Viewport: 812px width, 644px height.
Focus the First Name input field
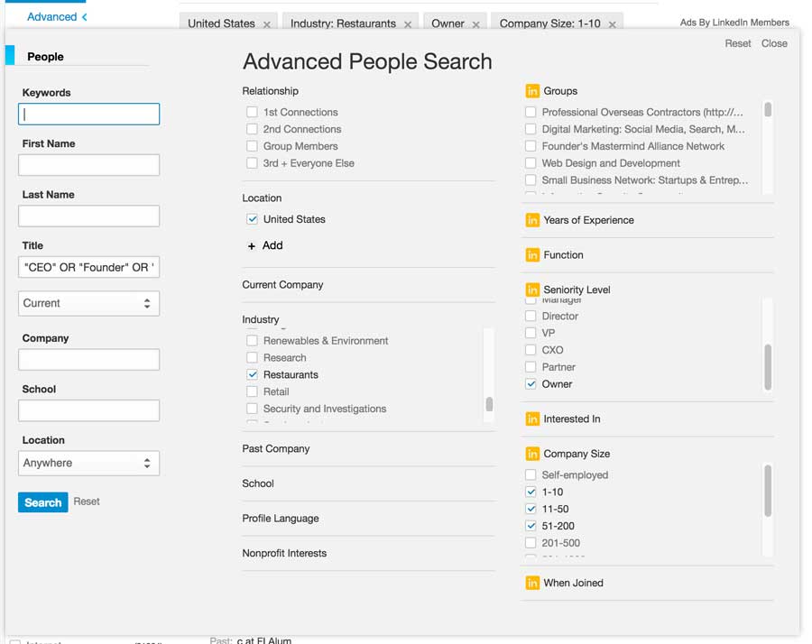88,165
